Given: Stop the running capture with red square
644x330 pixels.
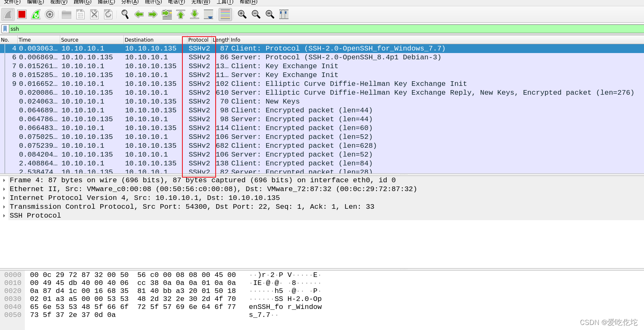Looking at the screenshot, I should click(x=22, y=14).
